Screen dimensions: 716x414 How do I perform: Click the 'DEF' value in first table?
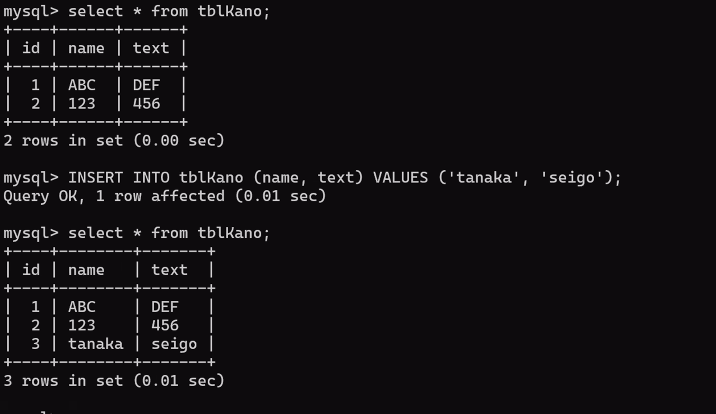click(x=146, y=85)
